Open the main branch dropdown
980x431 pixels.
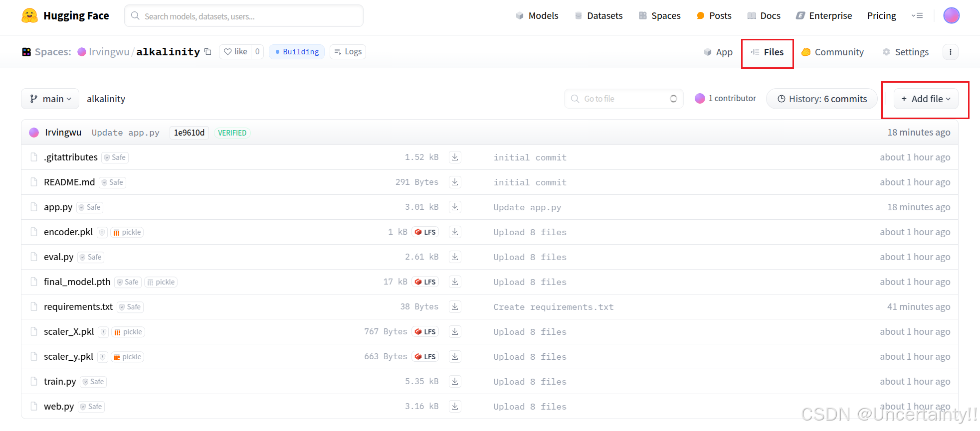50,99
